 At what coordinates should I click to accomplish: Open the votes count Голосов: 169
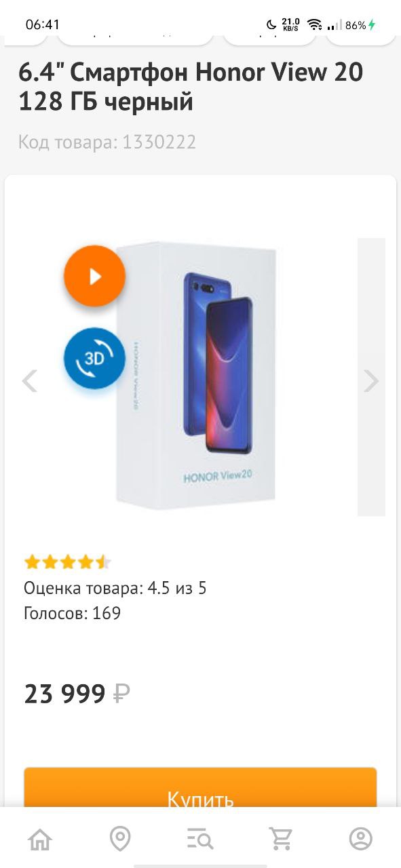click(73, 613)
